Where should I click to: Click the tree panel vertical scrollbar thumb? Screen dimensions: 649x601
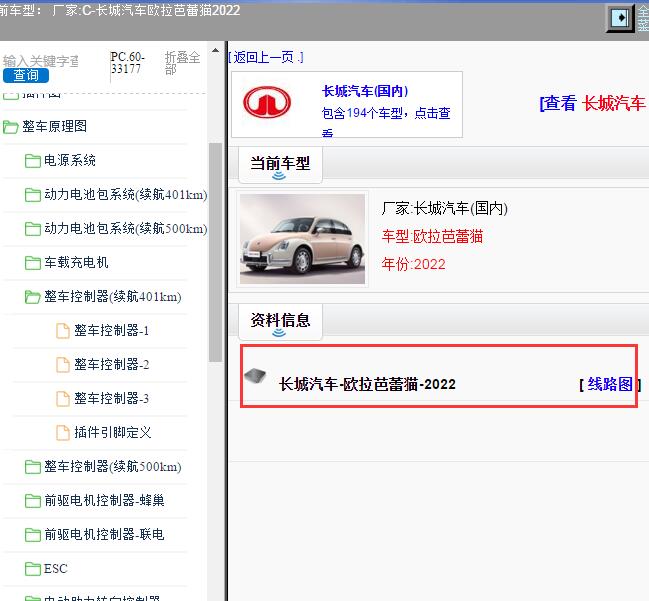pyautogui.click(x=215, y=252)
